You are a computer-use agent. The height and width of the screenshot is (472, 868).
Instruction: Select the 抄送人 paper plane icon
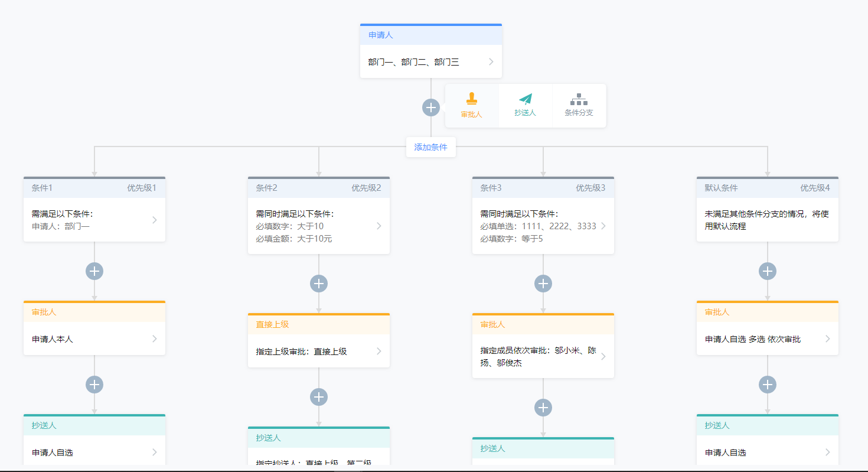click(x=525, y=99)
